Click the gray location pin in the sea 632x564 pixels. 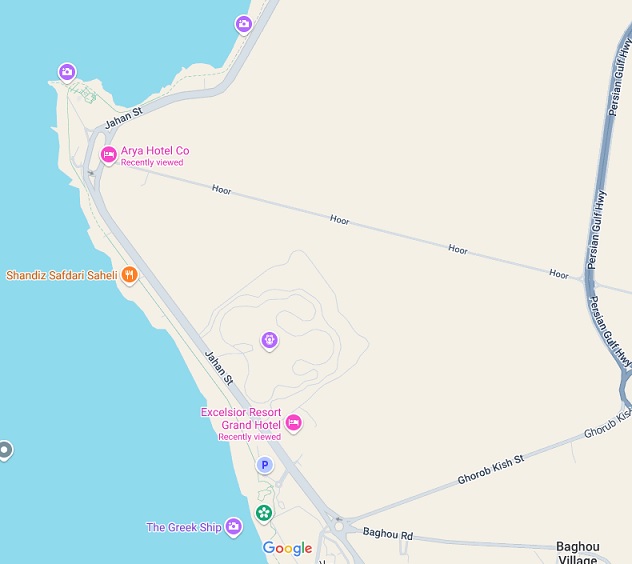(5, 450)
